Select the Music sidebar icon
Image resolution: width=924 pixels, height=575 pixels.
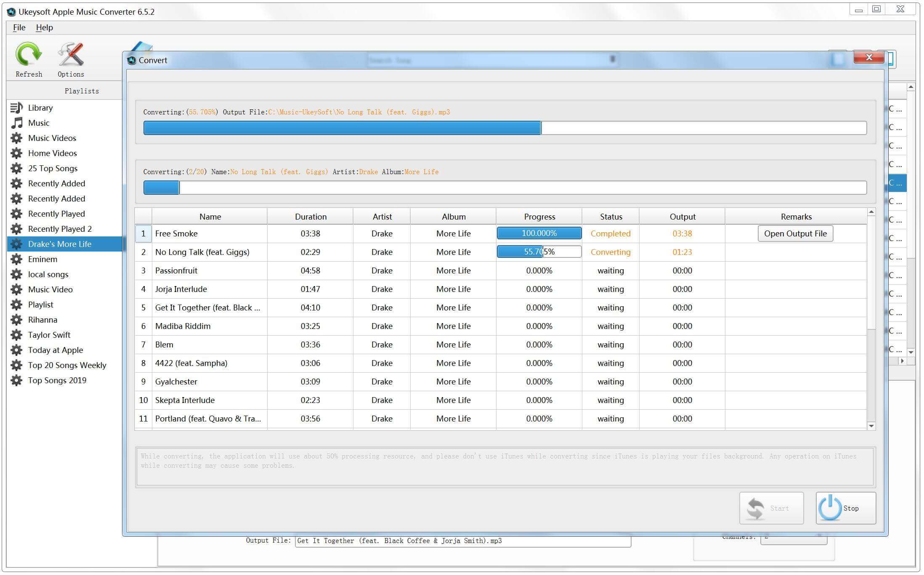pos(16,122)
